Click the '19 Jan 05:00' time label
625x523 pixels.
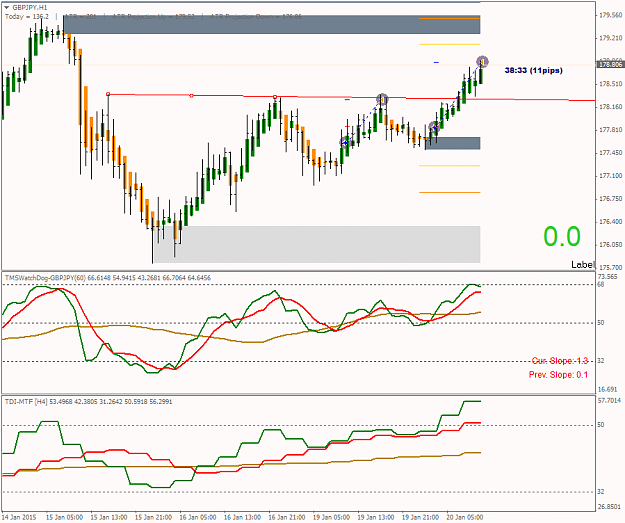point(331,517)
